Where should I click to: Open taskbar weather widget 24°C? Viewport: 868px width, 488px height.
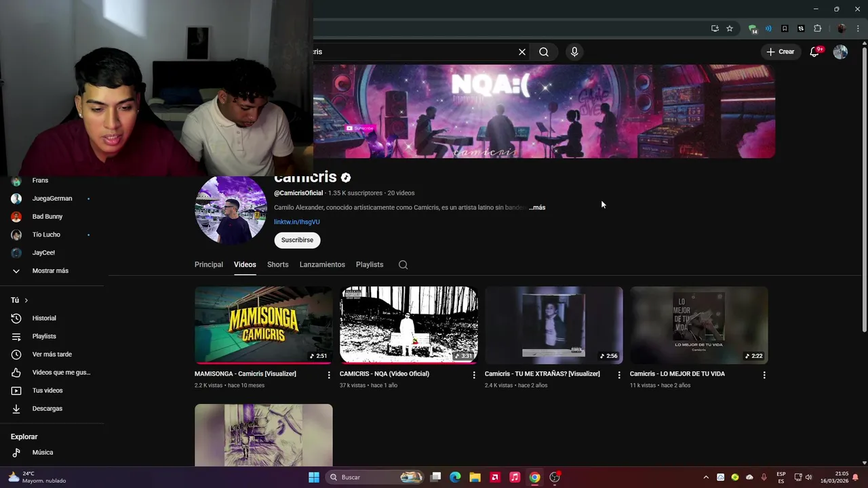pyautogui.click(x=37, y=477)
